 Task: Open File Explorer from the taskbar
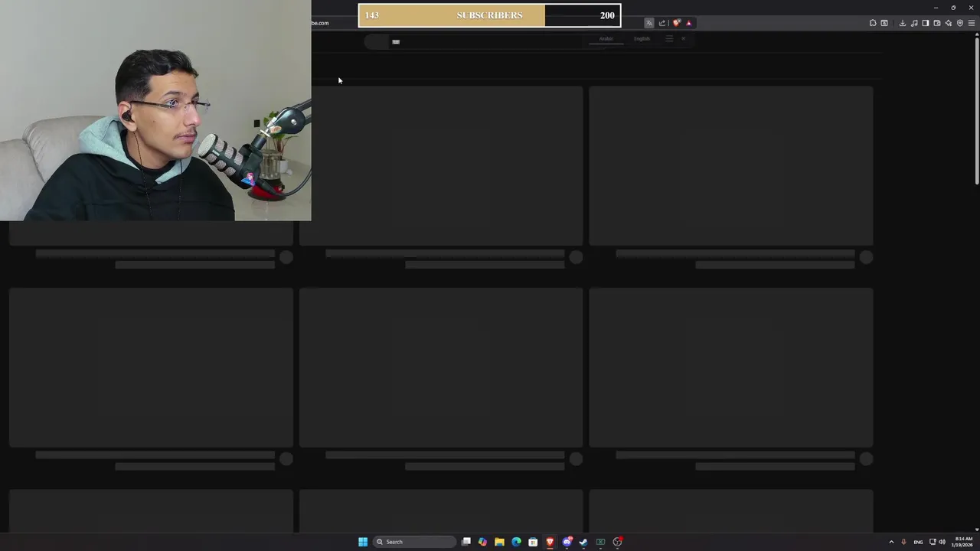coord(499,542)
